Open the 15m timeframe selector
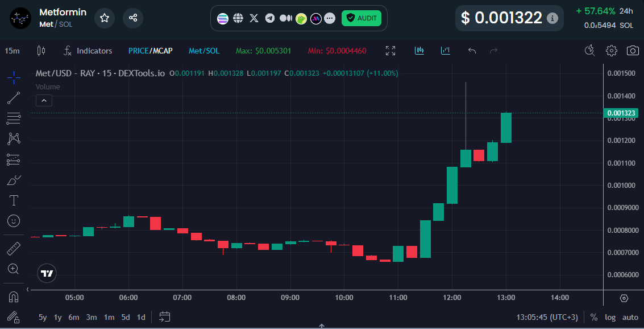The image size is (644, 329). point(12,51)
